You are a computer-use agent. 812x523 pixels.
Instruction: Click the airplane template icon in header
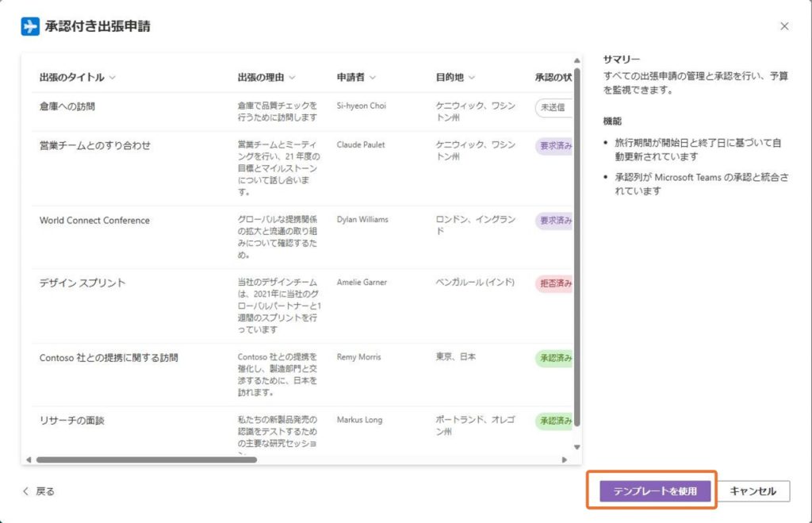click(x=30, y=26)
